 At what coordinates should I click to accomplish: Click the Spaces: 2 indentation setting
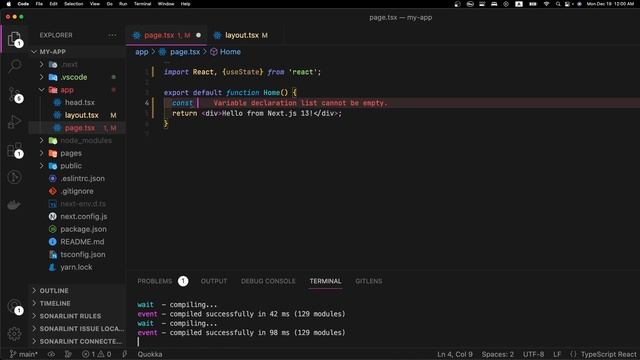(x=498, y=354)
